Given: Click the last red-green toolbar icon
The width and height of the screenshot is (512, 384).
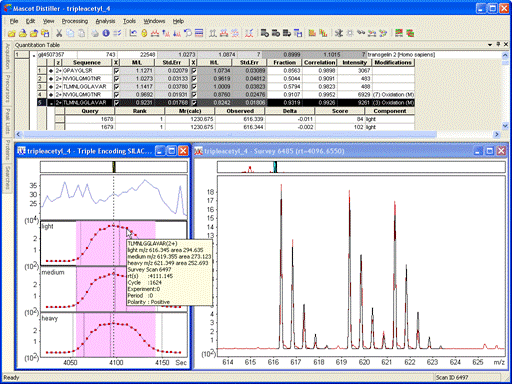Looking at the screenshot, I should click(x=410, y=33).
